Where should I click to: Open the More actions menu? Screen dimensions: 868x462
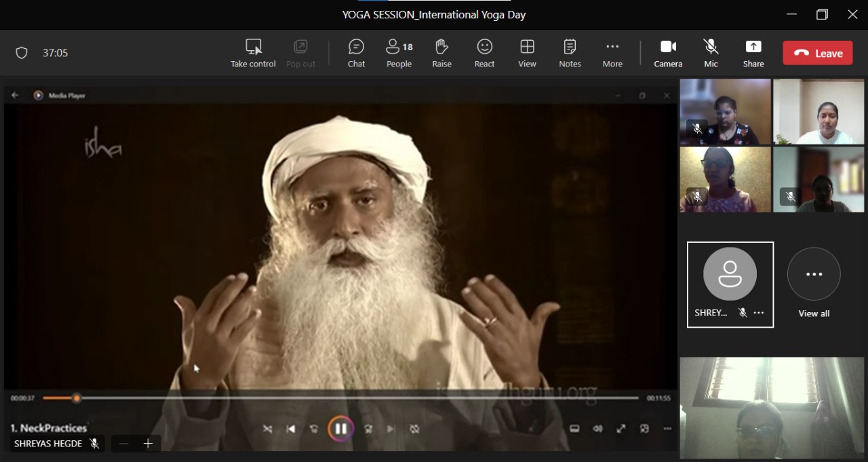click(x=612, y=53)
